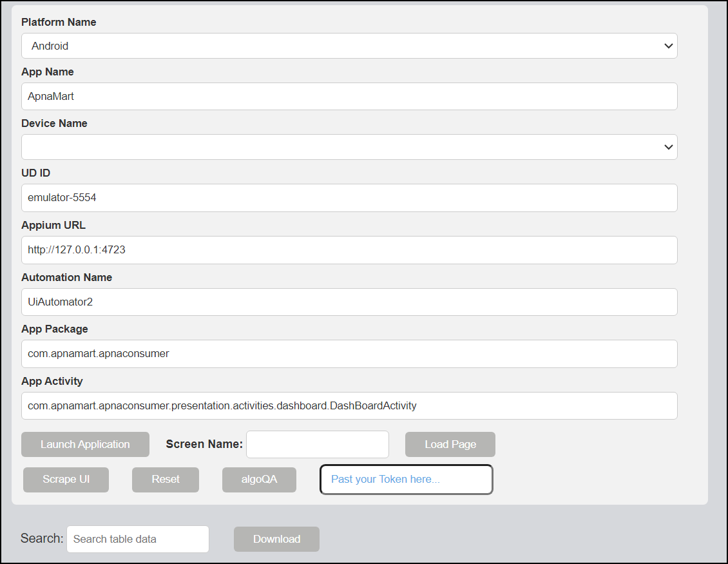This screenshot has height=564, width=728.
Task: Click the Appium URL input field
Action: pyautogui.click(x=349, y=250)
